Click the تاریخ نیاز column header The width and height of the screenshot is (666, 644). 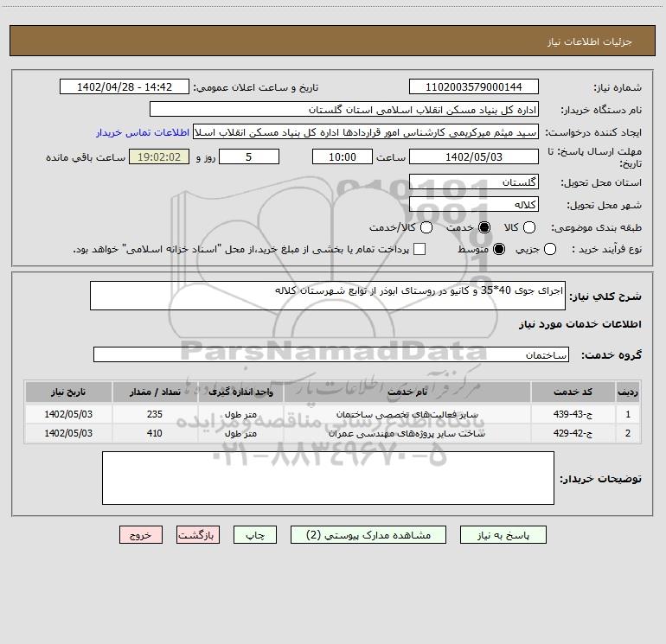[68, 392]
